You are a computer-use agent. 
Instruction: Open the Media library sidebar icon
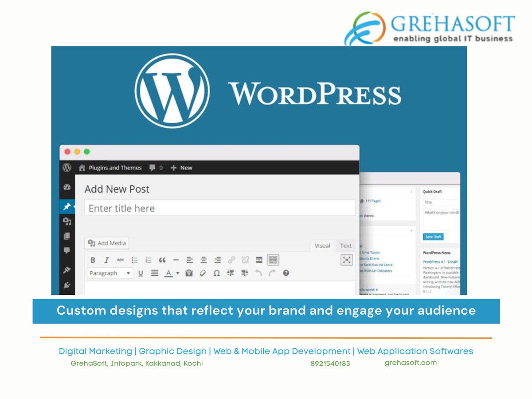click(x=67, y=220)
